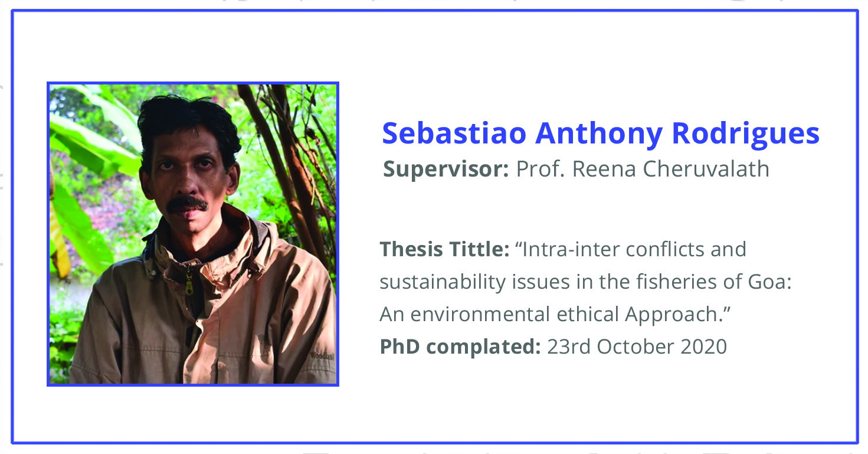
Task: Select the PhD complated label
Action: (x=460, y=347)
